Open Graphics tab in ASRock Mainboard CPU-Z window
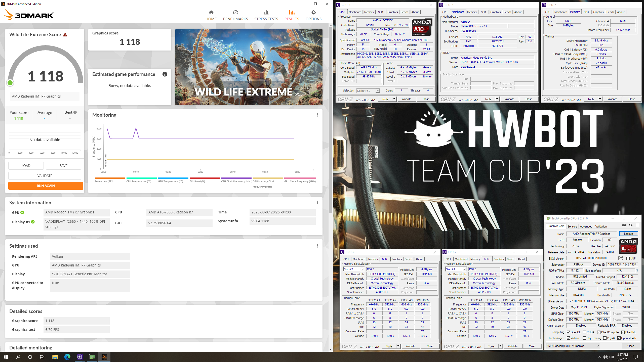This screenshot has width=644, height=362. tap(495, 12)
